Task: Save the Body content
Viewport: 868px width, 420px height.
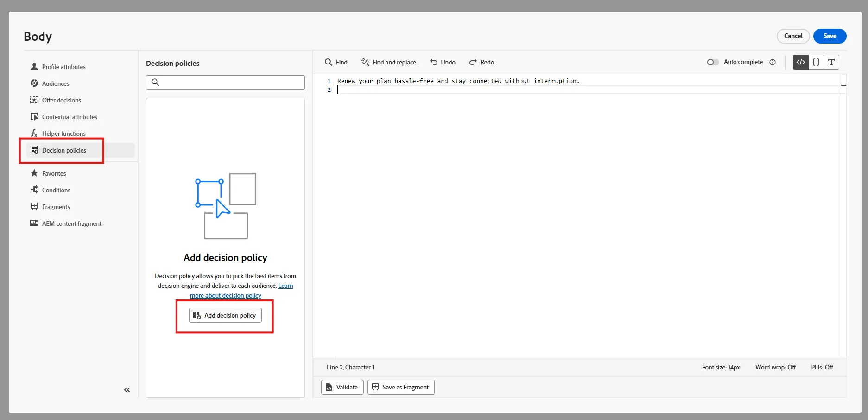Action: (830, 36)
